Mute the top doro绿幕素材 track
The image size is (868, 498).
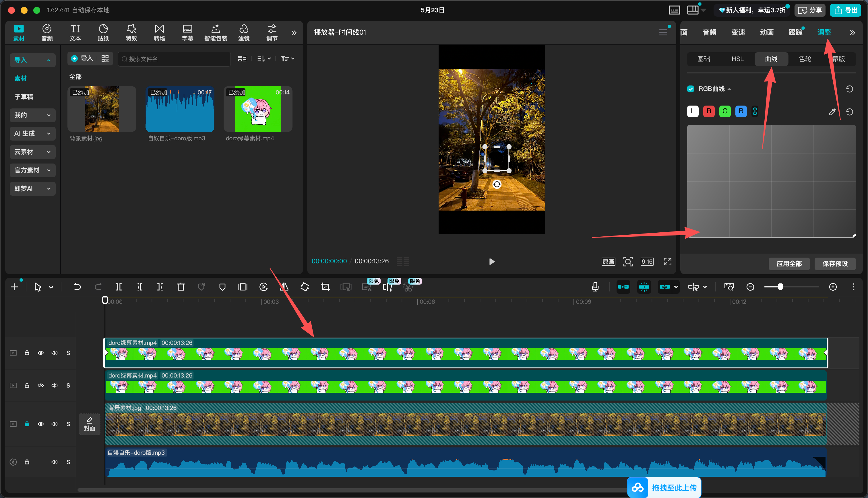coord(55,353)
